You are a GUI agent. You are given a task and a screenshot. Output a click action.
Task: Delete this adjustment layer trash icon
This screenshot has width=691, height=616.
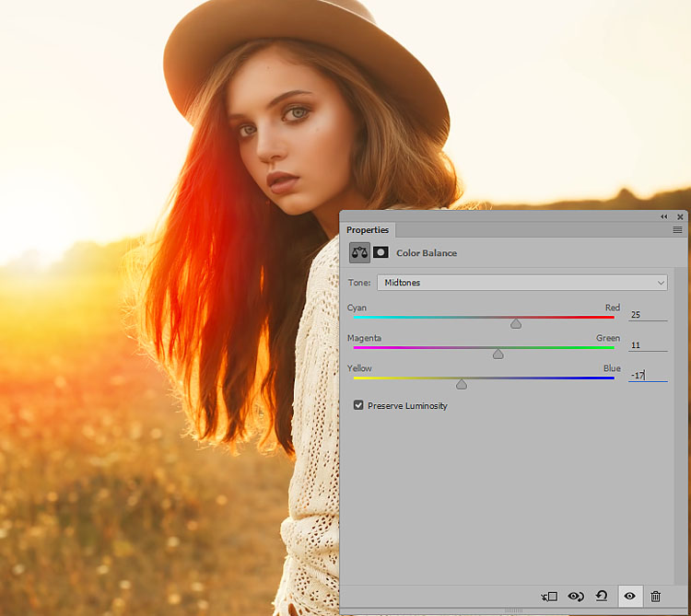pos(655,596)
